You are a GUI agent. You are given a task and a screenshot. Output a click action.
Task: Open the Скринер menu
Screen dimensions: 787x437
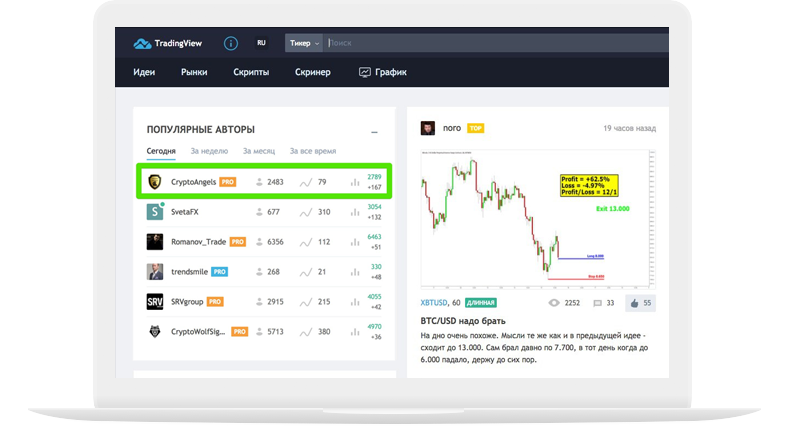click(x=313, y=72)
